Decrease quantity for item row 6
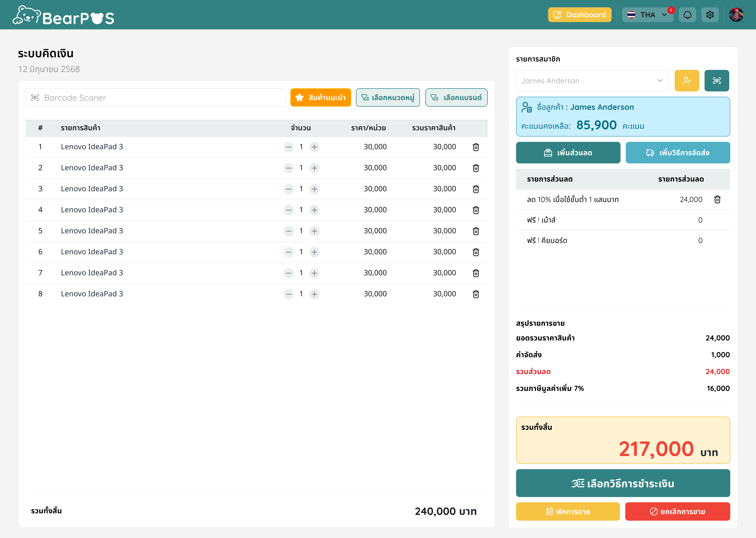This screenshot has width=756, height=538. point(289,252)
